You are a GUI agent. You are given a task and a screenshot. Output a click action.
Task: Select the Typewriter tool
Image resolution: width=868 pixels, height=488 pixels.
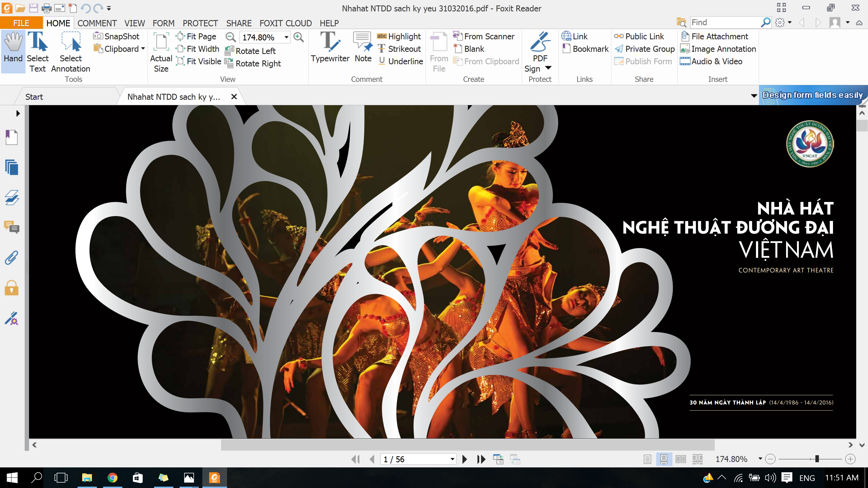[x=330, y=47]
